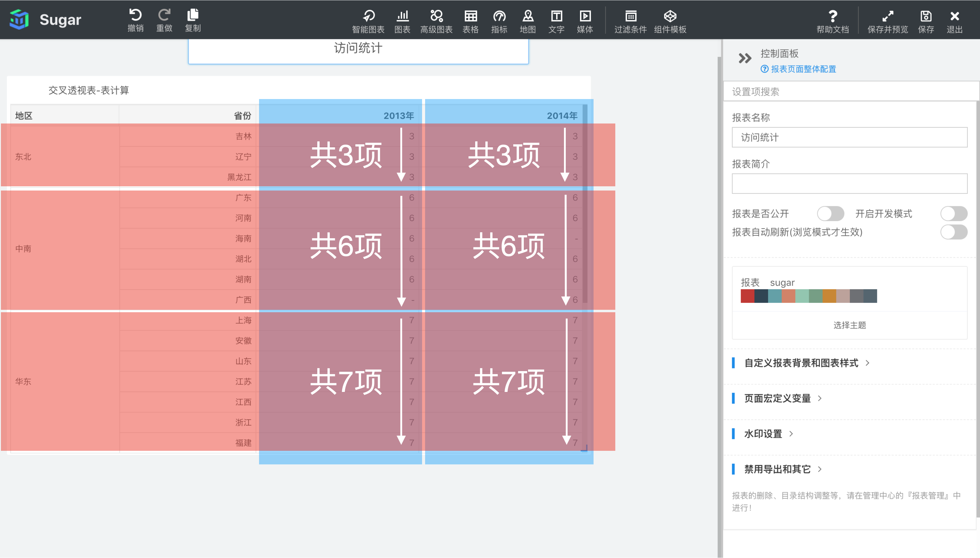This screenshot has height=558, width=980.
Task: Click the 交叉透视表-表计算 chart title
Action: (88, 90)
